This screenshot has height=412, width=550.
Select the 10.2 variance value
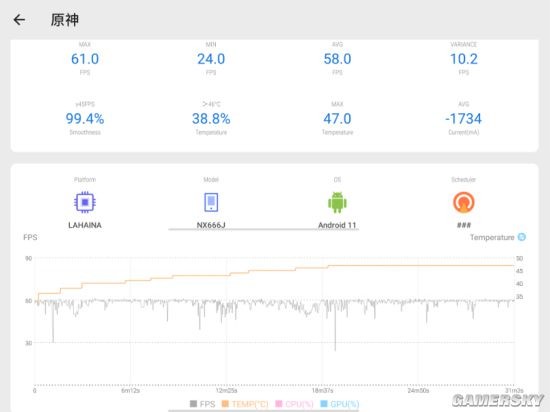pos(463,59)
